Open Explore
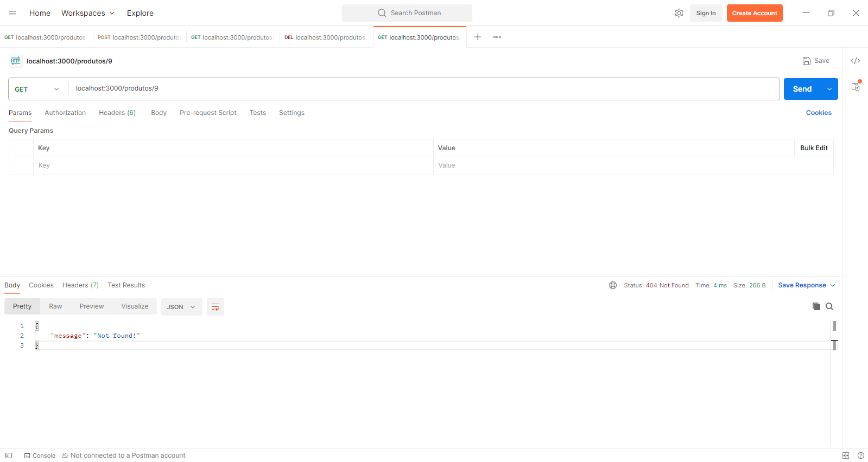 (x=140, y=13)
